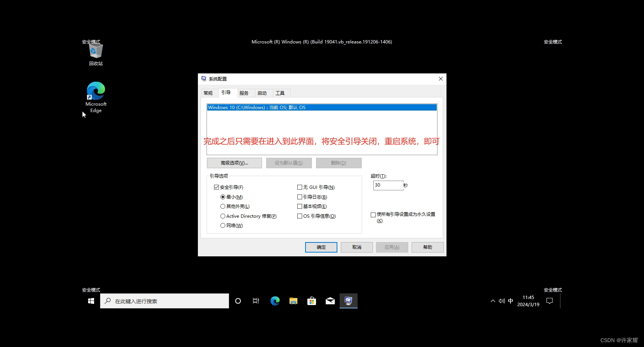Select the 最小(M) radio option
The image size is (644, 347).
pos(223,197)
